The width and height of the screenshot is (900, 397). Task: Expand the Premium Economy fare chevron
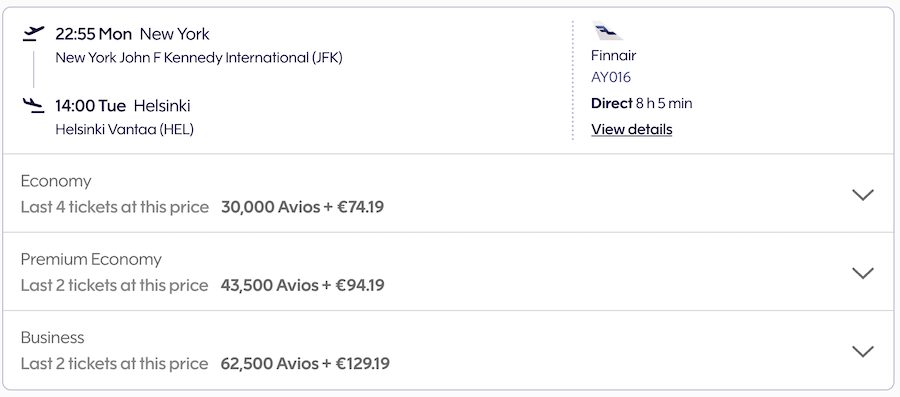(863, 273)
